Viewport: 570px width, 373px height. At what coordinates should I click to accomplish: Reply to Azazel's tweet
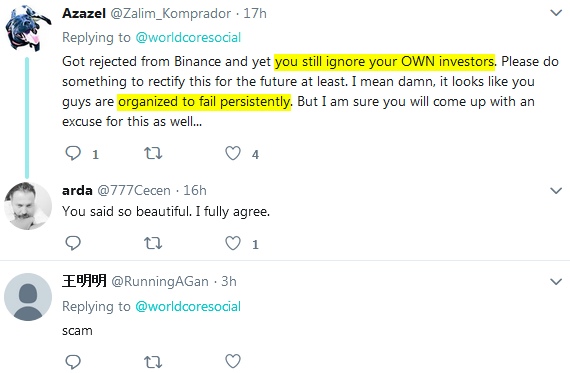coord(73,153)
